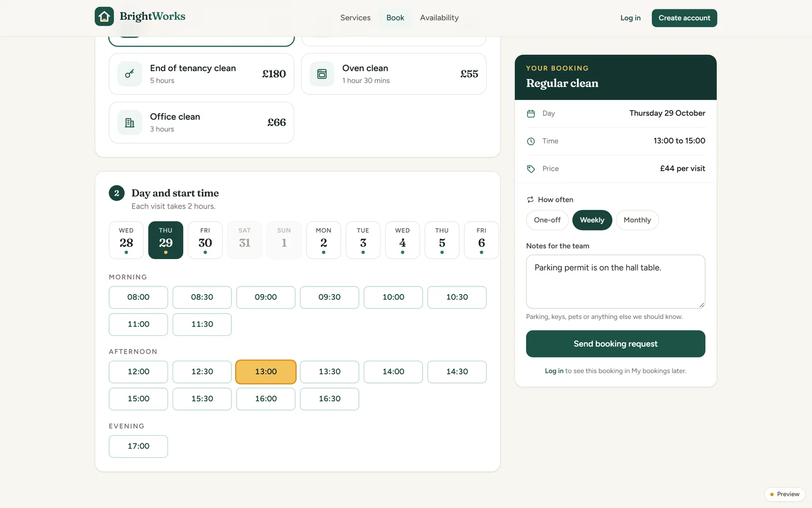Click the Create account button
Viewport: 812px width, 508px height.
pos(684,18)
